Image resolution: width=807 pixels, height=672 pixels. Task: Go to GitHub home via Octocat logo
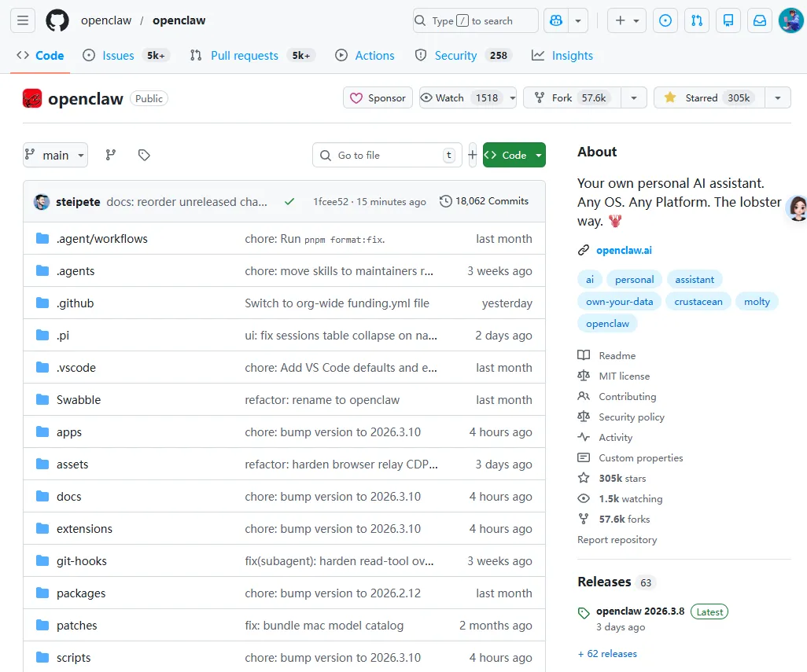coord(57,20)
